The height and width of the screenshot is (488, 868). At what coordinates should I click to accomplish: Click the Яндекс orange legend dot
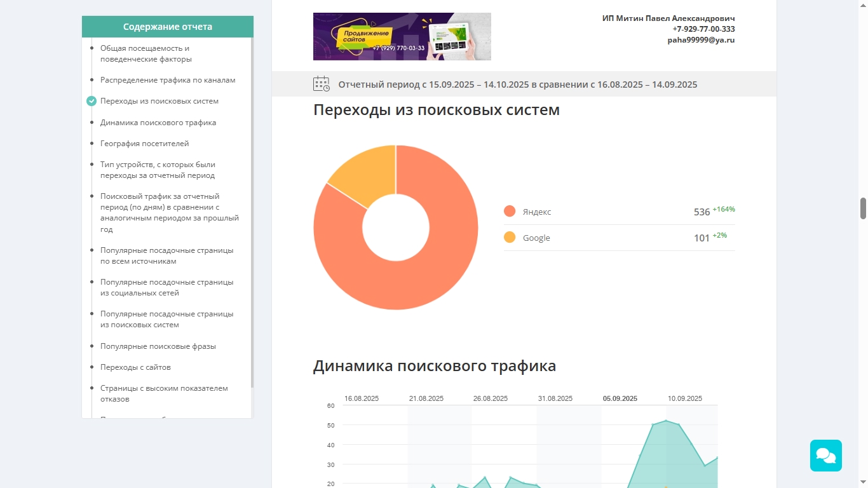tap(510, 212)
